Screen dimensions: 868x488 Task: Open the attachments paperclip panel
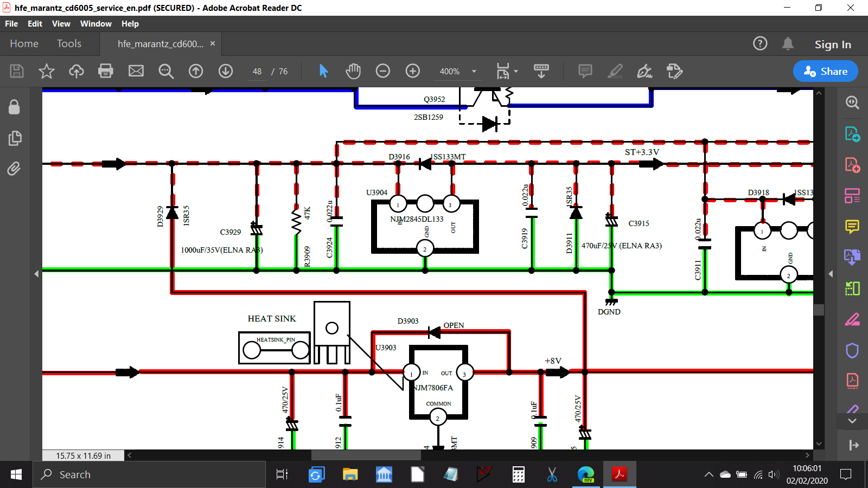[15, 169]
